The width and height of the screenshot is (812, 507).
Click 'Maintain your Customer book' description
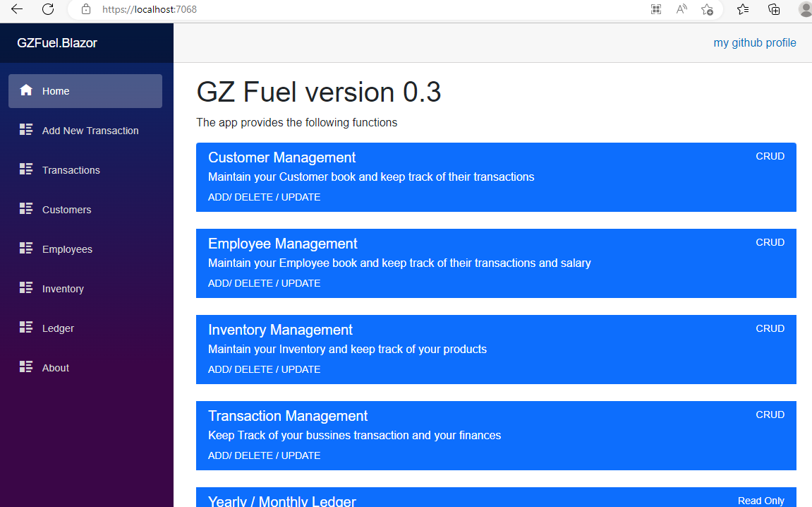point(371,177)
